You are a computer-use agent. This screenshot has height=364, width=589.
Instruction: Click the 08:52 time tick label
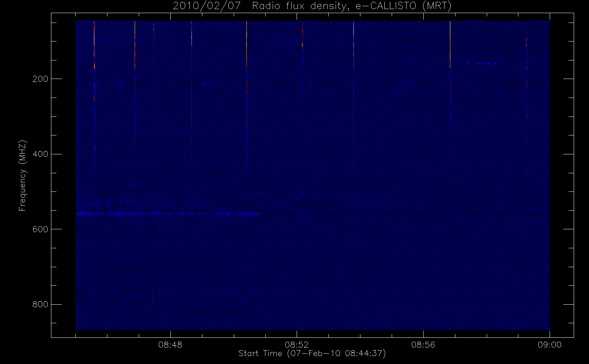tap(297, 344)
